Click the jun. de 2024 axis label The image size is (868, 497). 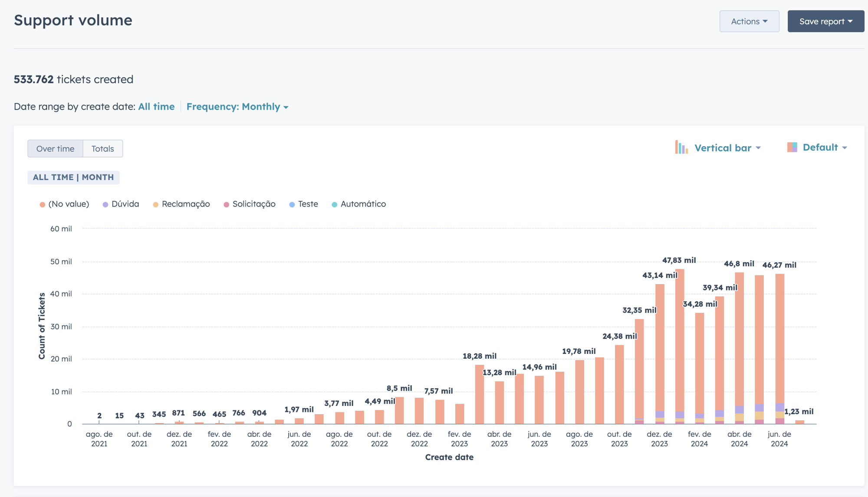point(779,439)
